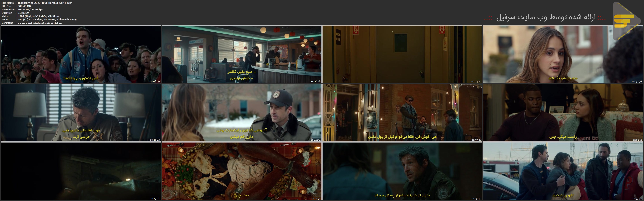Click the street porch string-lights thumbnail

click(402, 113)
